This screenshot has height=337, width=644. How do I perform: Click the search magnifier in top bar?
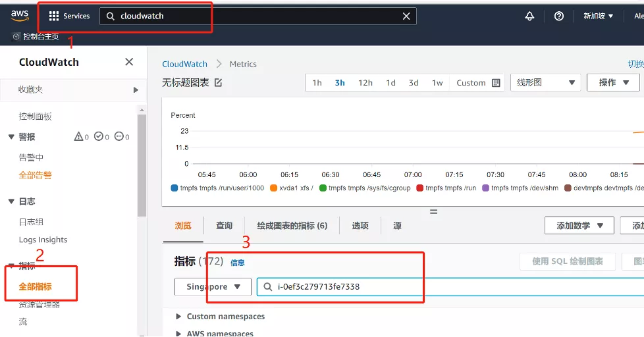click(x=110, y=16)
